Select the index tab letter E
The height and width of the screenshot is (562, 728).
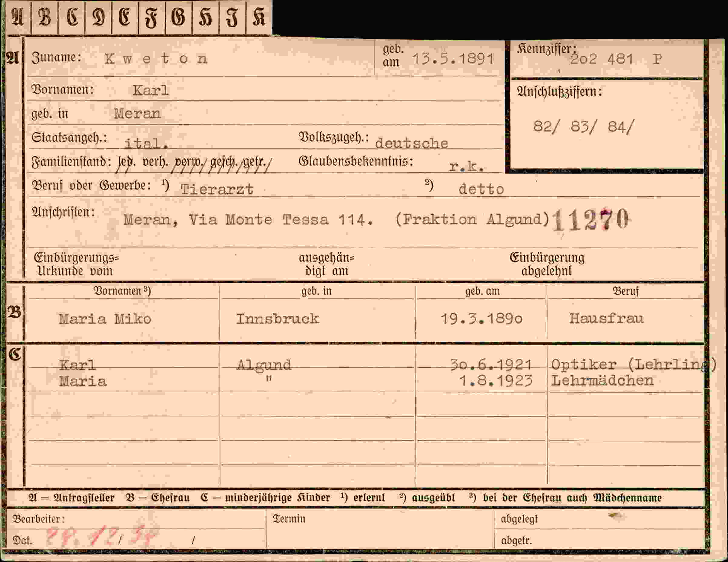125,17
